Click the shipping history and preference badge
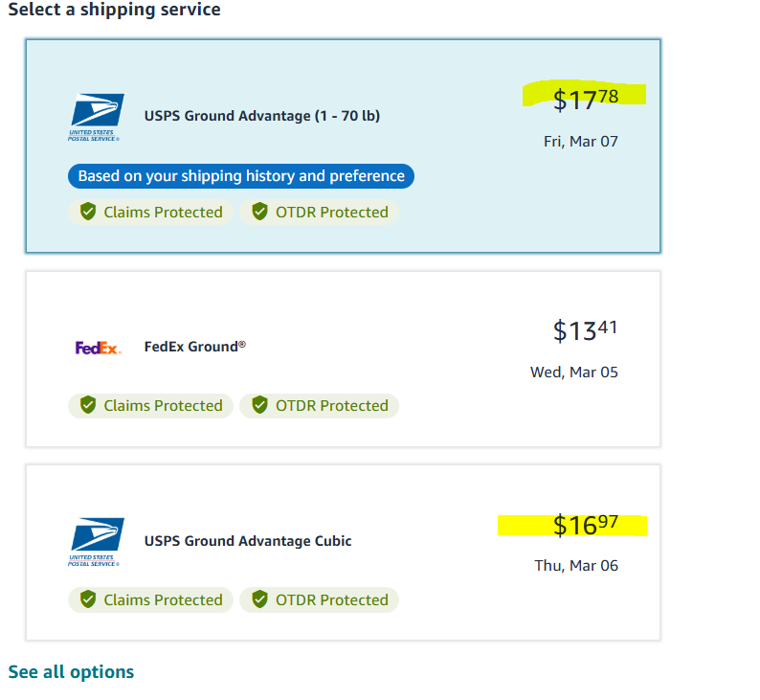The height and width of the screenshot is (700, 760). point(241,176)
